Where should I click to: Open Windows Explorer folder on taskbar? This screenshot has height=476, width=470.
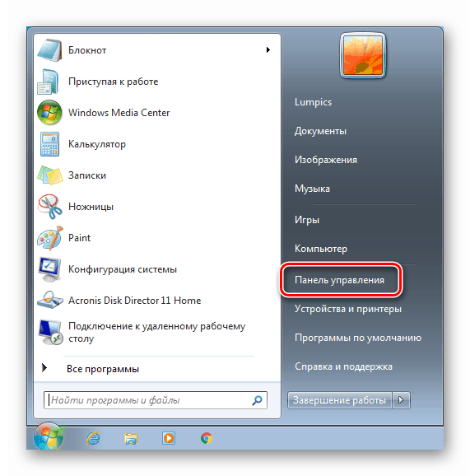(131, 439)
